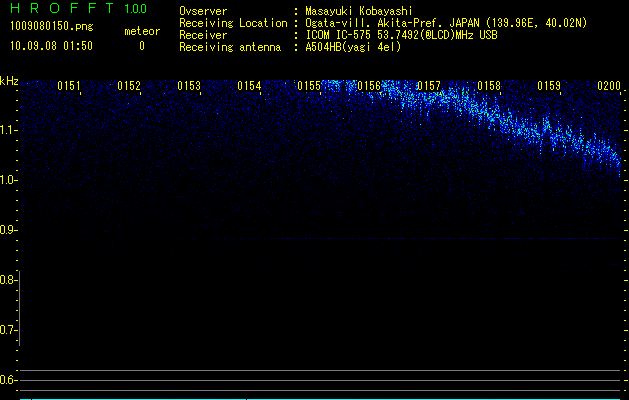Click the vertical gray bar beside 0.8 kHz

pos(19,308)
